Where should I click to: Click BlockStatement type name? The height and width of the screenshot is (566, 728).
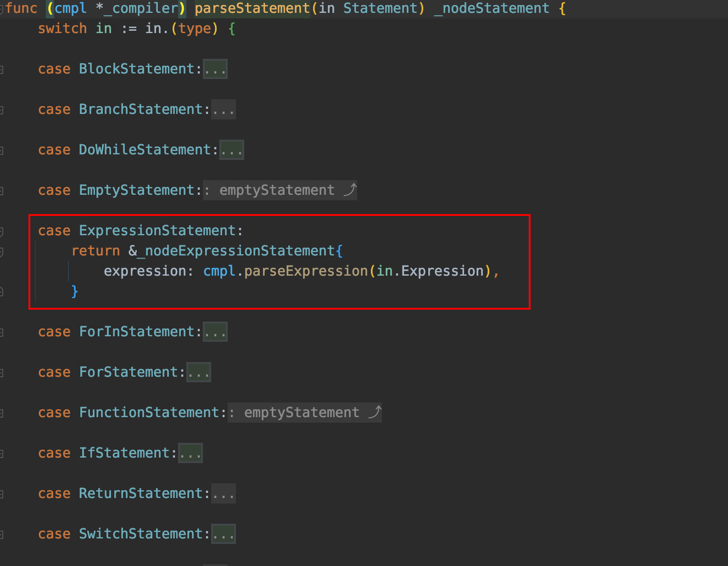coord(137,69)
